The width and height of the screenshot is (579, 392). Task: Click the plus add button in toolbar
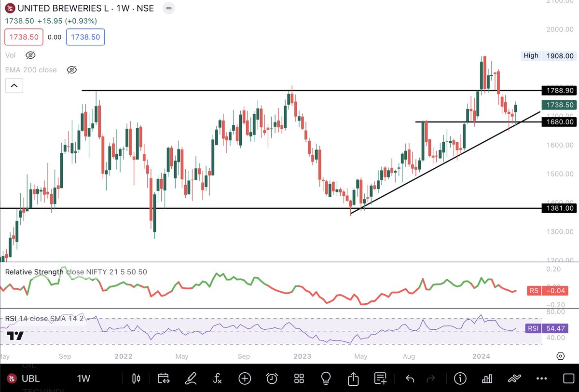point(245,378)
